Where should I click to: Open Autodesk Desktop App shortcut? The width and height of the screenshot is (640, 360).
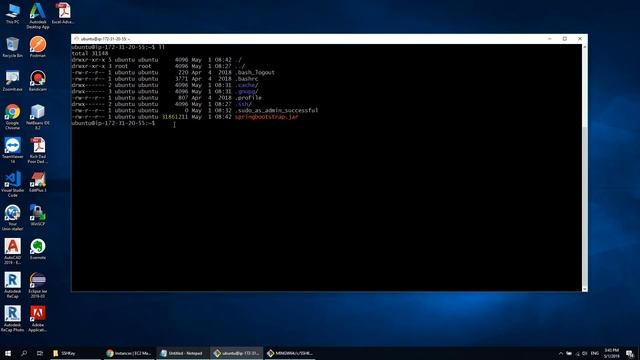[38, 16]
